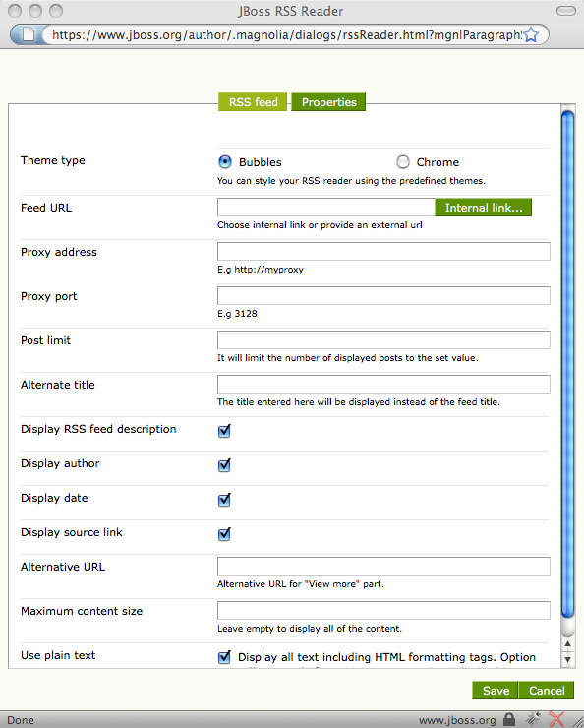
Task: Click the scrollbar down arrow
Action: coord(567,659)
